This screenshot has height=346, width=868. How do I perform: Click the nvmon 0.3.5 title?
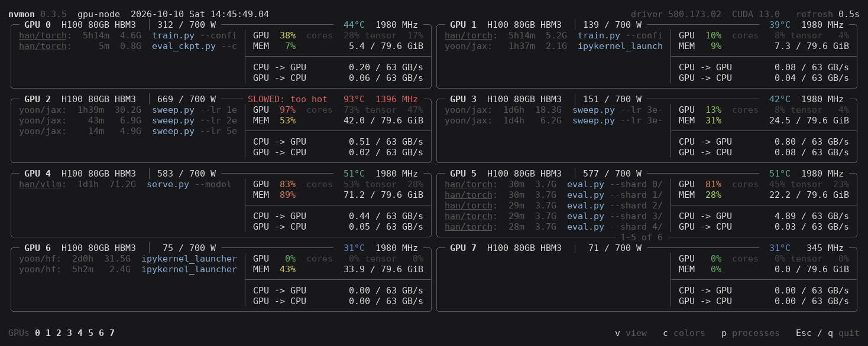(x=38, y=14)
